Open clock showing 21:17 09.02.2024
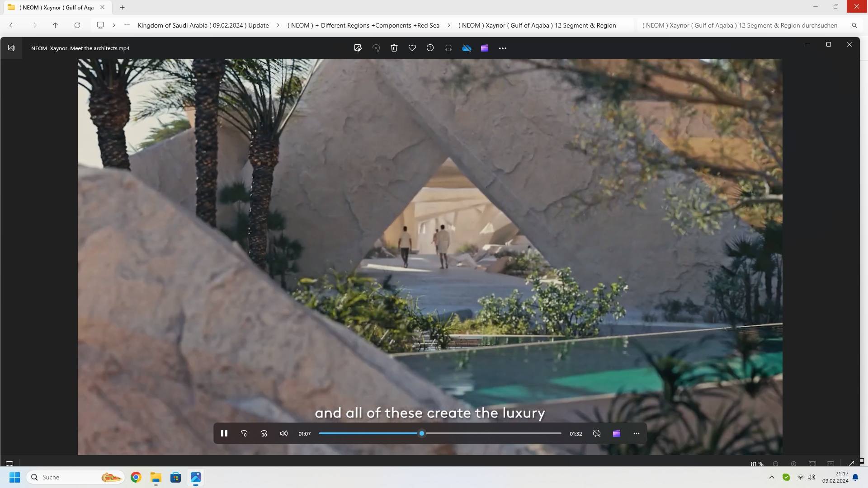The height and width of the screenshot is (488, 868). click(835, 477)
